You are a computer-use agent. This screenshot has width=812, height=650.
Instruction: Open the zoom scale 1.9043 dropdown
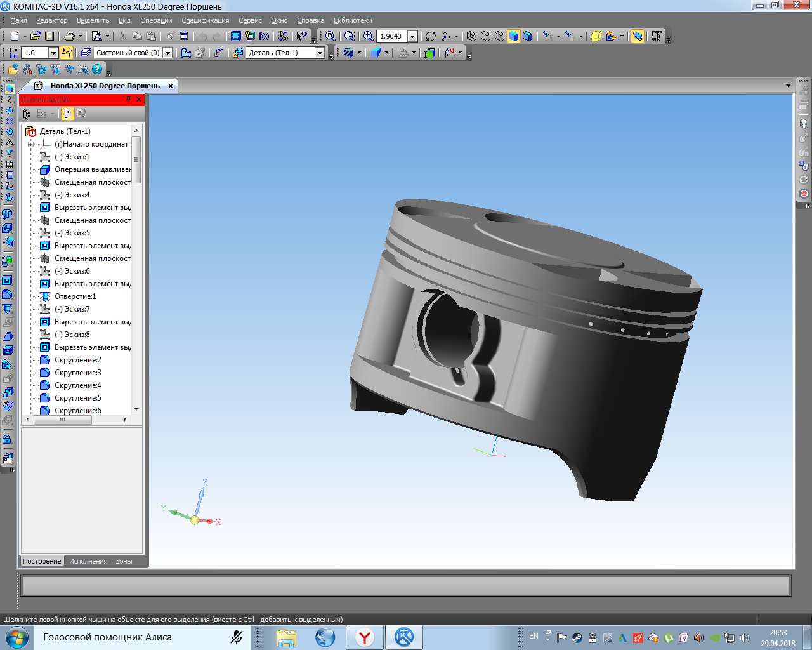click(x=412, y=36)
